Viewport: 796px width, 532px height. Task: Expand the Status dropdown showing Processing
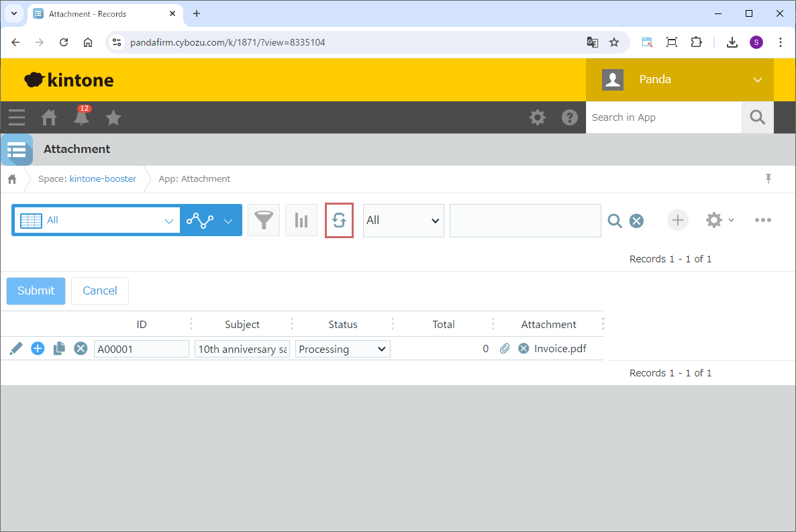[x=342, y=349]
